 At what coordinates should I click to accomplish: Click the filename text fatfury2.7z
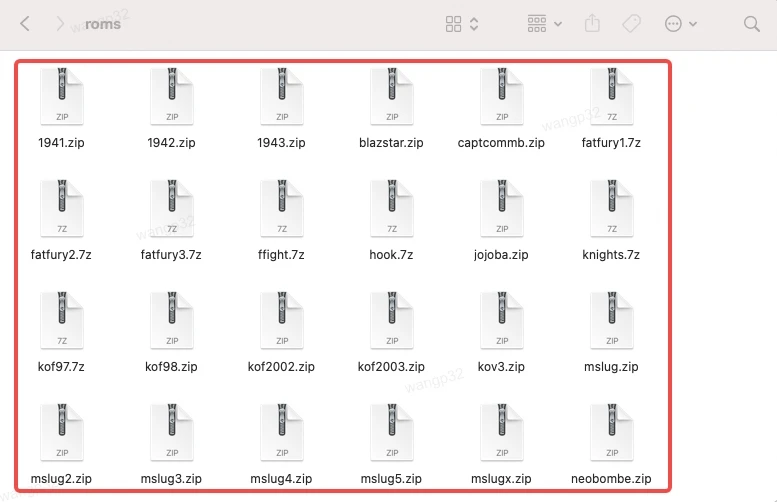click(61, 255)
